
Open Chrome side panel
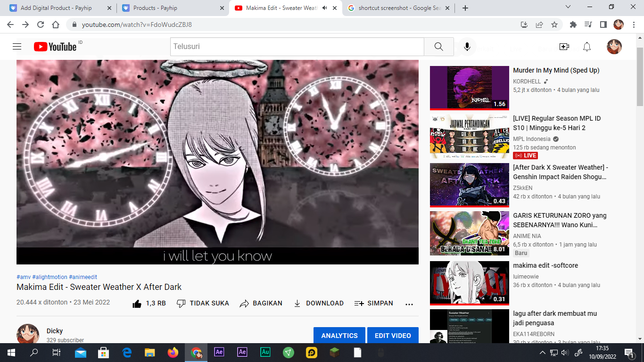click(x=603, y=25)
